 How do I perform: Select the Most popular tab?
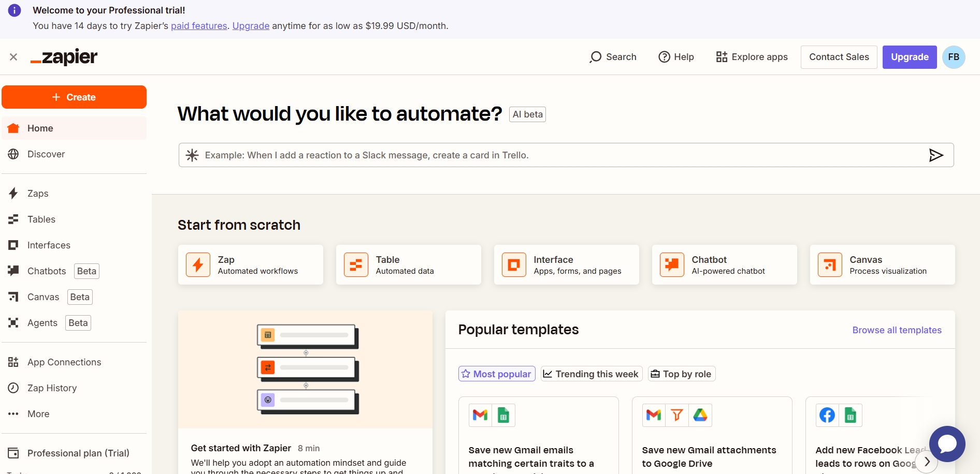(497, 374)
